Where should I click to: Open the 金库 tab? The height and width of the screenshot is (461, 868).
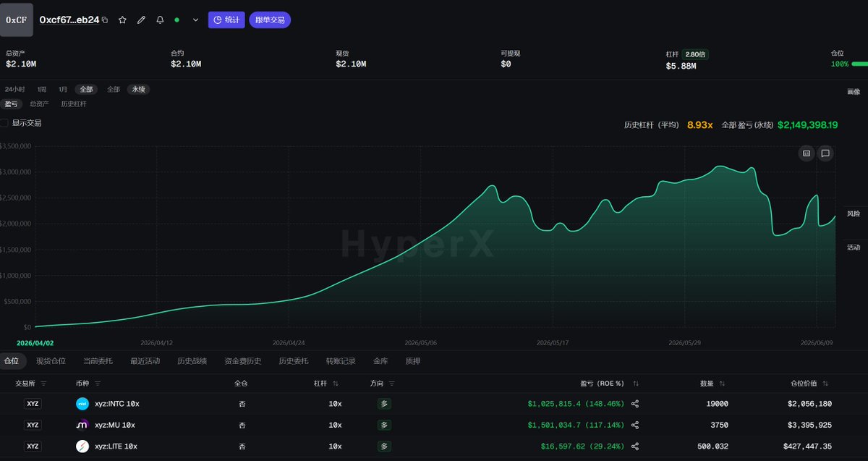click(380, 360)
